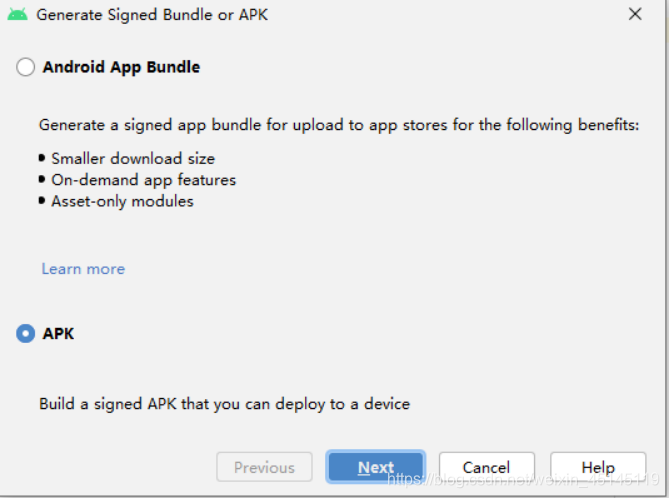Close the Generate Signed Bundle dialog
The image size is (669, 498).
635,14
